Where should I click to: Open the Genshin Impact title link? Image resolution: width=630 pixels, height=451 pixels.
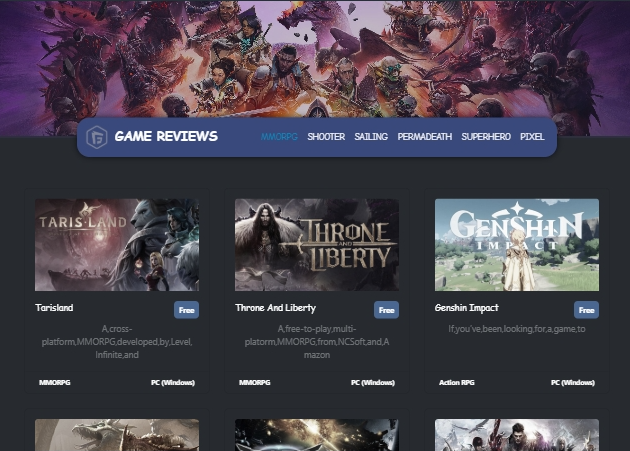tap(466, 308)
